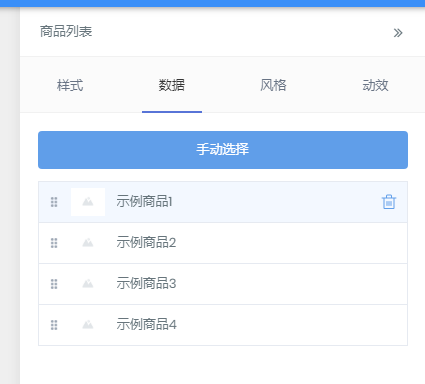Click image placeholder of 示例商品4
Screen dimensions: 425x384
click(88, 325)
